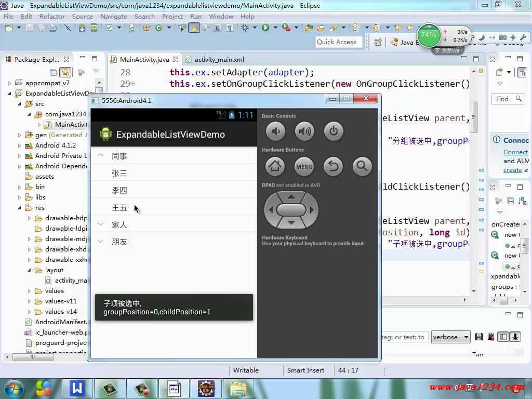Click the New Java Class toolbar icon
The height and width of the screenshot is (399, 532).
(x=158, y=28)
